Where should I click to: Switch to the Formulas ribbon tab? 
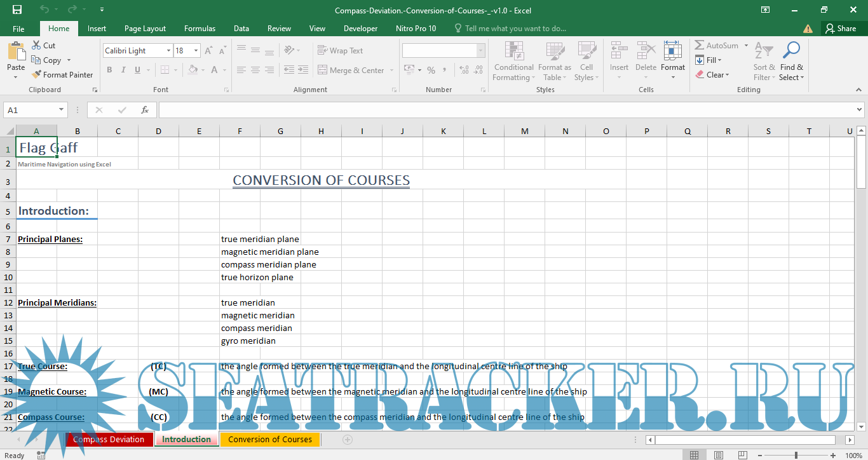200,29
